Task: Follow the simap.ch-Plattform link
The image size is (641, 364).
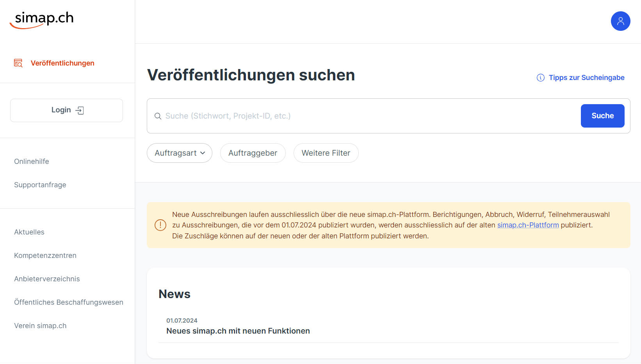Action: click(x=528, y=225)
